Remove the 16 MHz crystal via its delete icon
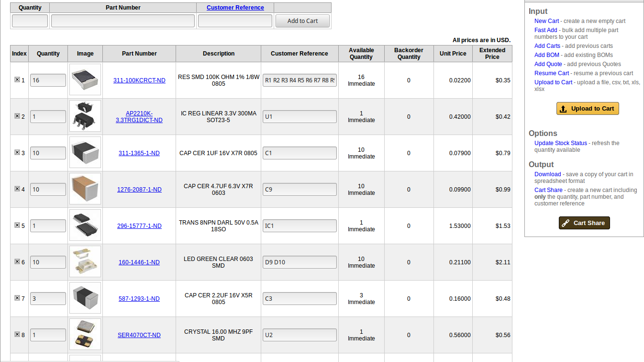The height and width of the screenshot is (362, 644). tap(17, 335)
